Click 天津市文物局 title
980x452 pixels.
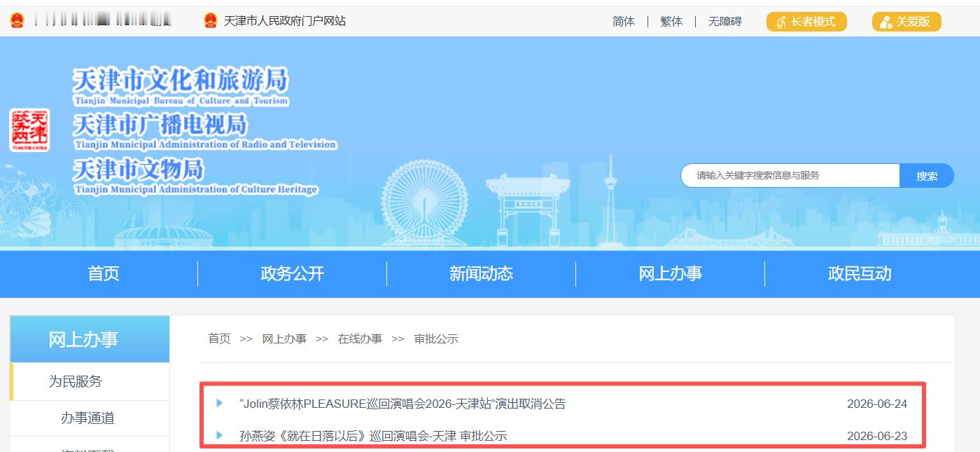click(138, 170)
